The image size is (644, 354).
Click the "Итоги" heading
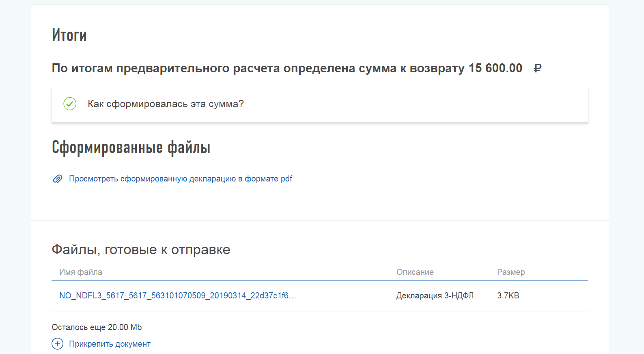(x=69, y=35)
